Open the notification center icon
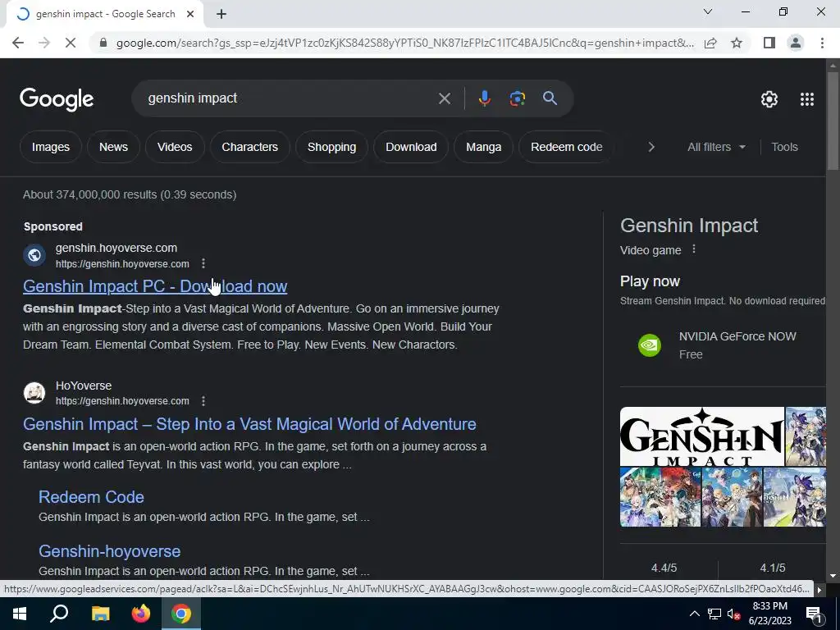Image resolution: width=840 pixels, height=630 pixels. pyautogui.click(x=814, y=614)
